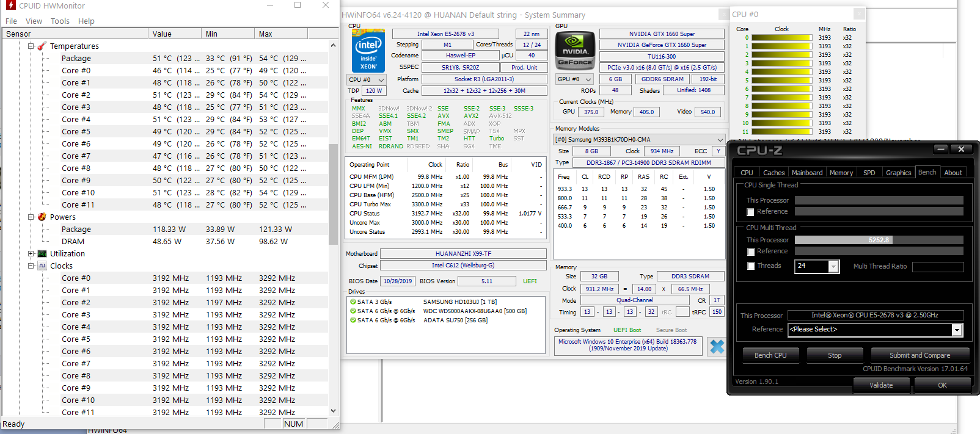Expand the Utilization tree node
This screenshot has width=980, height=434.
31,253
